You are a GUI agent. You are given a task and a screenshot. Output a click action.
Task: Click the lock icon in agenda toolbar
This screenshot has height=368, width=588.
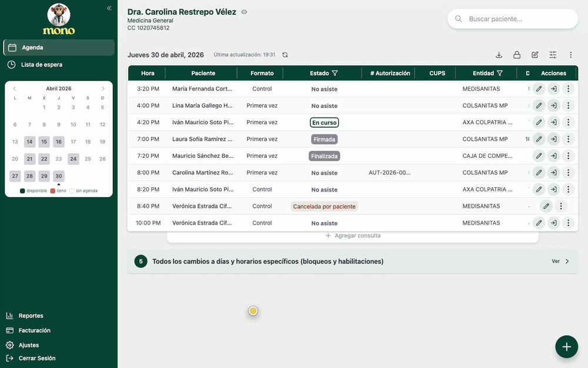click(517, 55)
